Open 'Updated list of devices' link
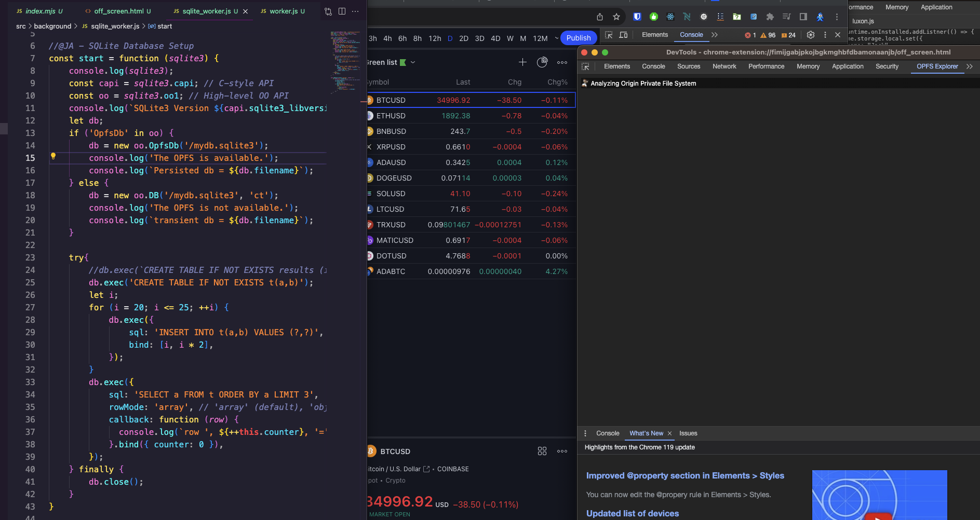This screenshot has width=980, height=520. [x=633, y=514]
